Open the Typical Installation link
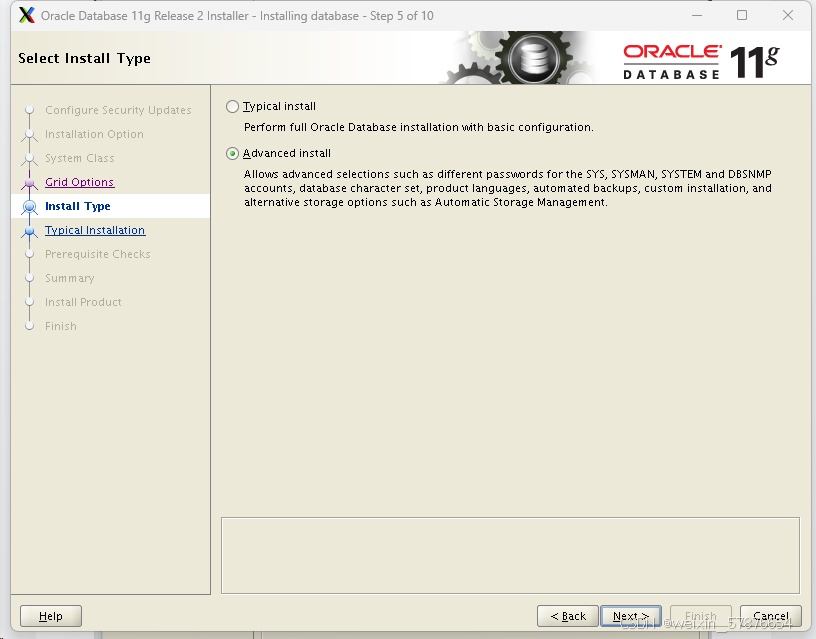The width and height of the screenshot is (816, 639). [94, 230]
